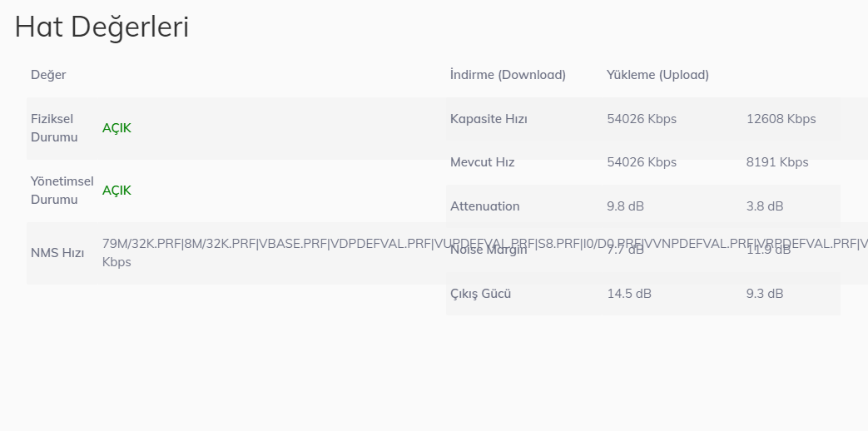This screenshot has width=868, height=431.
Task: Click the 9.8 dB attenuation value
Action: coord(625,206)
